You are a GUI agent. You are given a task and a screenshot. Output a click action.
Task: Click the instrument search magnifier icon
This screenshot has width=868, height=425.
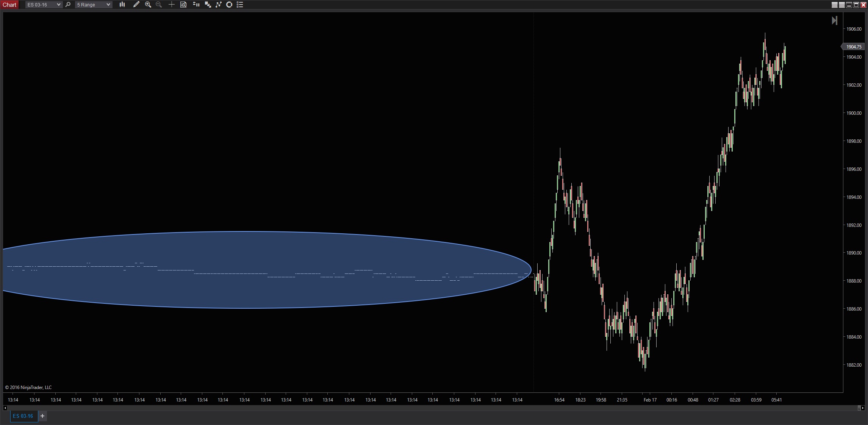click(x=68, y=5)
